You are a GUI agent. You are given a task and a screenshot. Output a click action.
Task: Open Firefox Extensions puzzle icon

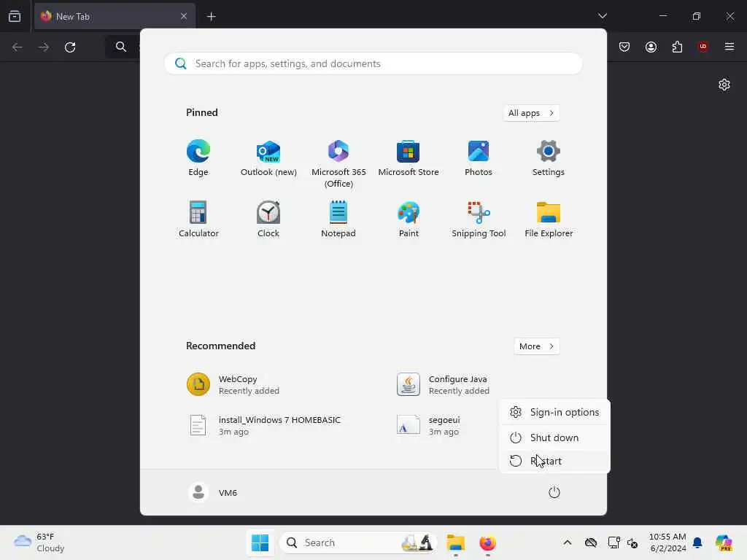pyautogui.click(x=677, y=47)
